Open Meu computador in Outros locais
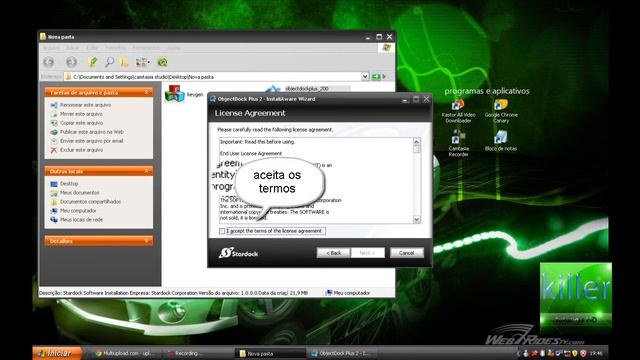Viewport: 640px width, 360px height. pos(78,211)
